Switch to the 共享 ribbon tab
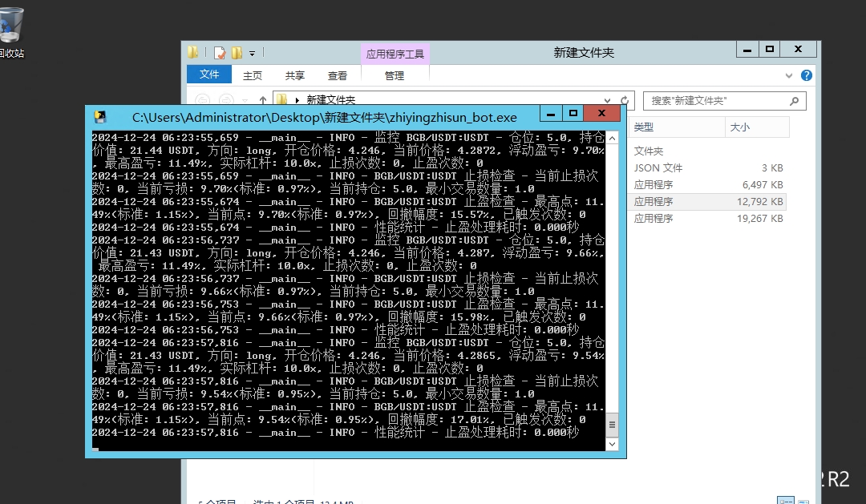866x504 pixels. coord(295,75)
